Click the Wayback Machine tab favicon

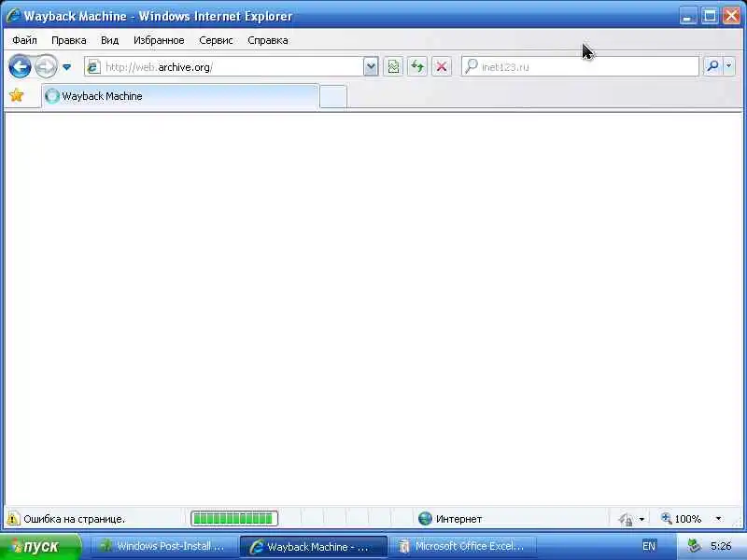(x=52, y=96)
